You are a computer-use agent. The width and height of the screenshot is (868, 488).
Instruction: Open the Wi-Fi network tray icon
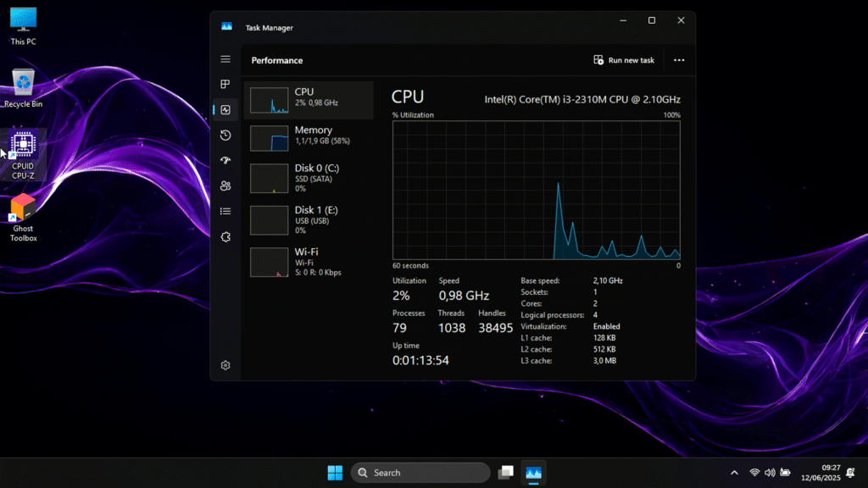tap(754, 473)
